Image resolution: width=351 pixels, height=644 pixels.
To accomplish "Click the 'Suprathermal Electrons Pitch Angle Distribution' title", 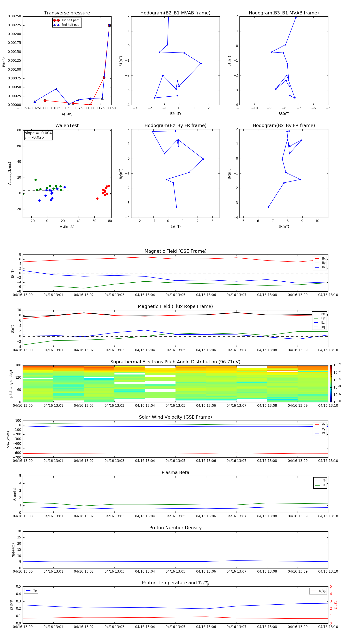I will point(175,362).
